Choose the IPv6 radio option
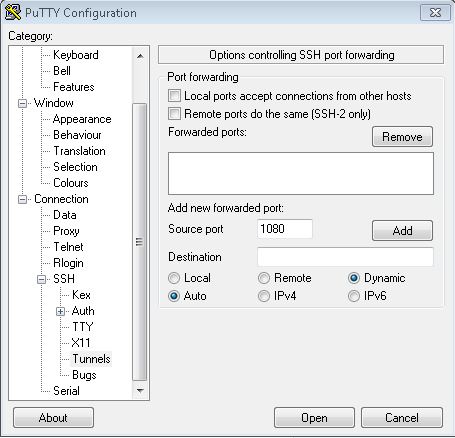 pos(354,296)
